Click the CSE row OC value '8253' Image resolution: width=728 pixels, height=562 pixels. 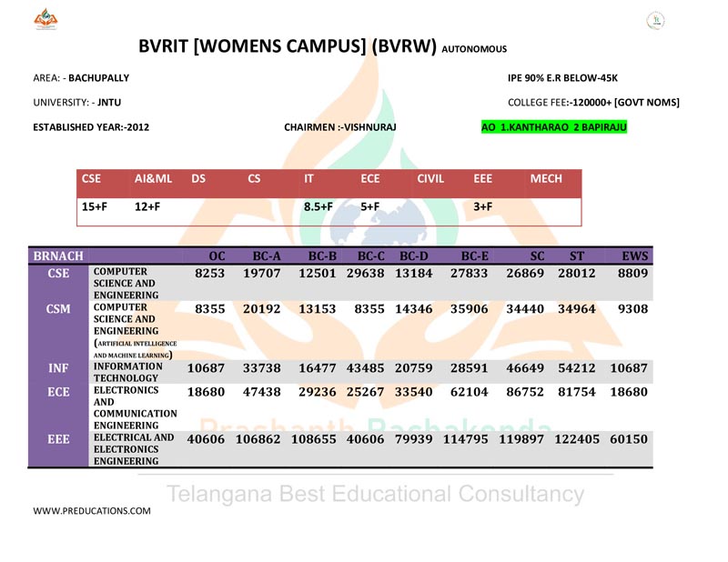[210, 274]
